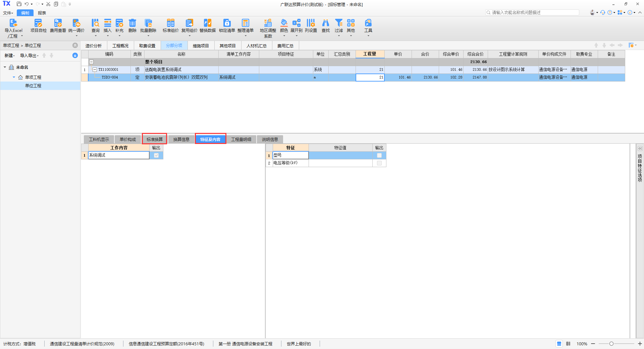Click the 删除 trash icon
Image resolution: width=644 pixels, height=349 pixels.
pyautogui.click(x=132, y=23)
